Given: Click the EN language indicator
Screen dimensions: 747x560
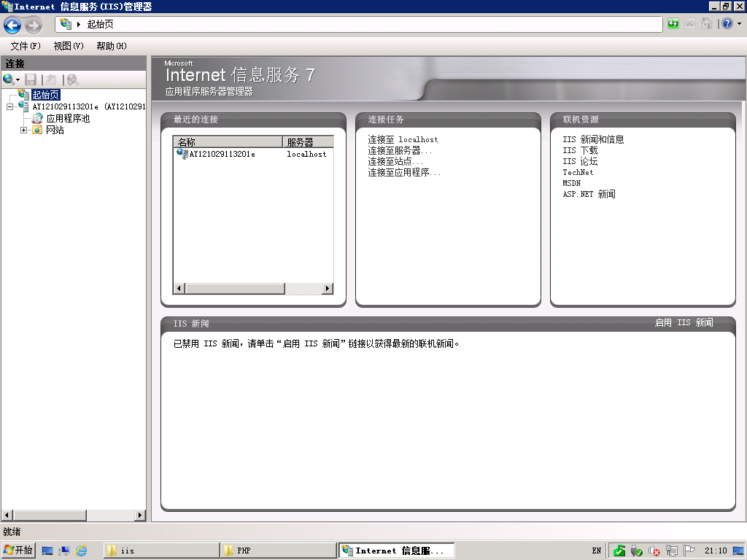Looking at the screenshot, I should [597, 551].
